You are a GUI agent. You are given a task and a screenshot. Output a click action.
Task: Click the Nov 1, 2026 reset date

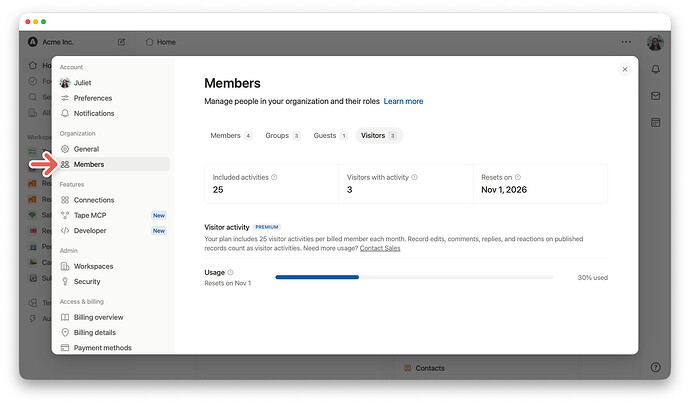click(x=504, y=190)
